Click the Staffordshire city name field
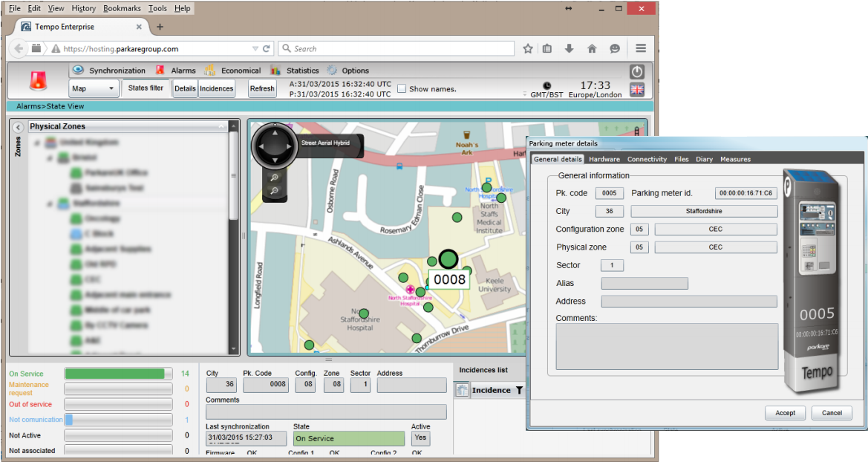868x462 pixels. [704, 211]
